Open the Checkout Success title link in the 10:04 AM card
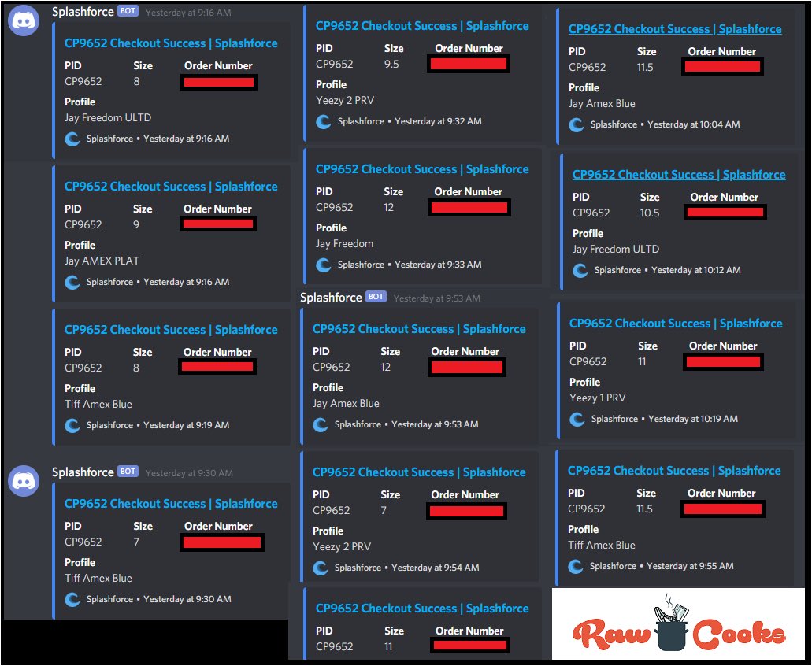Image resolution: width=812 pixels, height=666 pixels. tap(675, 29)
